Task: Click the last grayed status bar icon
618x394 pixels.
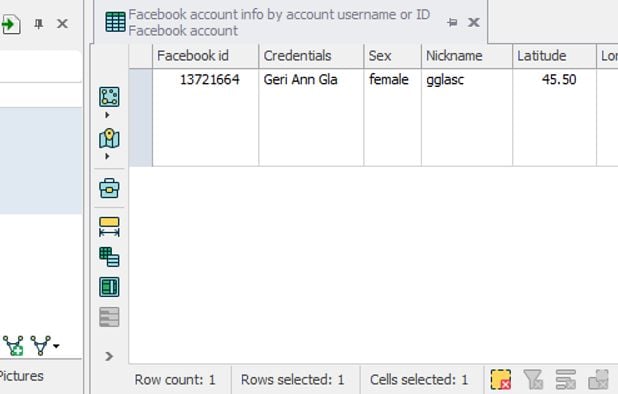Action: coord(598,379)
